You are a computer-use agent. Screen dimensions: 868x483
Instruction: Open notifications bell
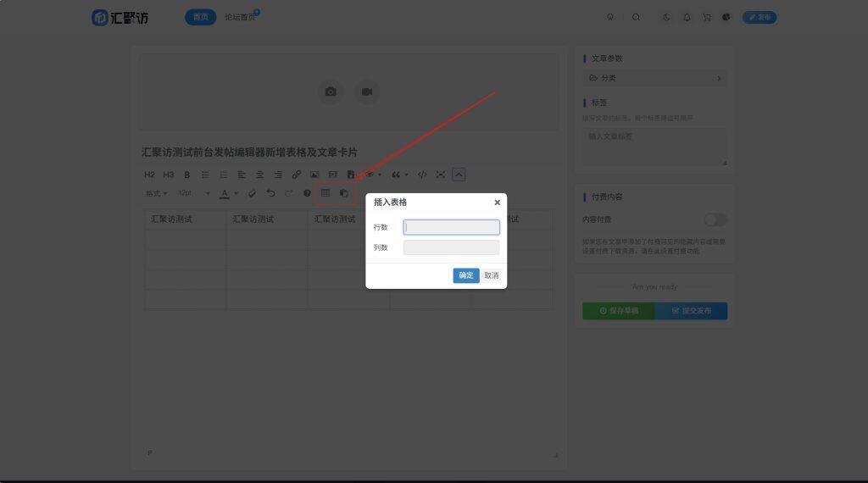687,17
